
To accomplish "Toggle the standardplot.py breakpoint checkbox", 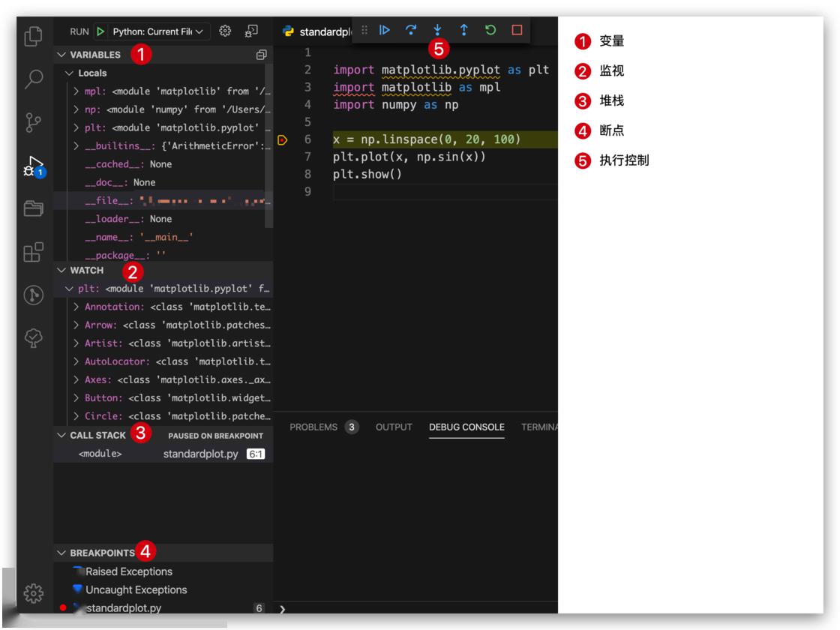I will coord(78,608).
